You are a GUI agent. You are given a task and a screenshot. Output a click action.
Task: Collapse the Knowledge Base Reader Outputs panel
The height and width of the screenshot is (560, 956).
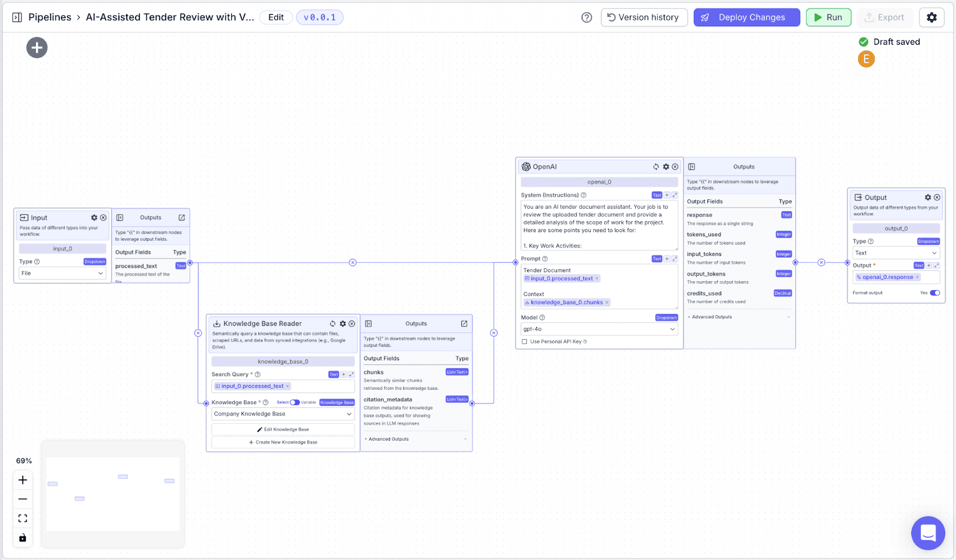369,324
